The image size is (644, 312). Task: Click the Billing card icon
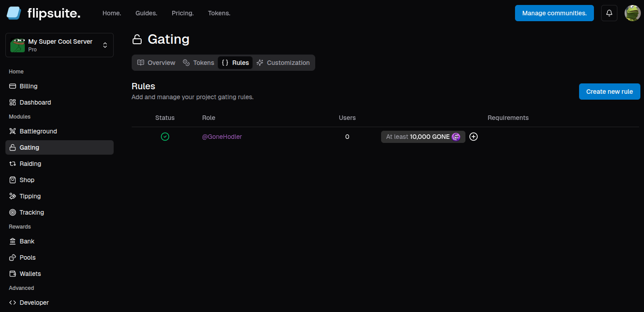click(x=13, y=86)
